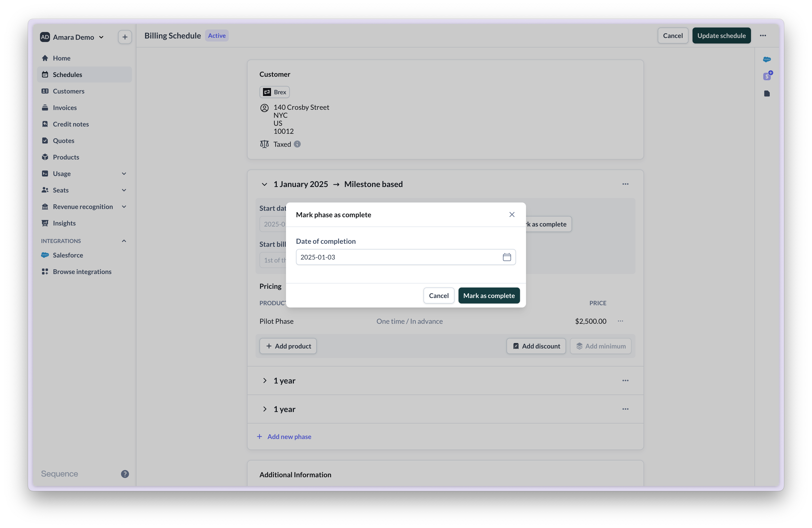This screenshot has width=812, height=528.
Task: Click Cancel button in page header
Action: tap(673, 35)
